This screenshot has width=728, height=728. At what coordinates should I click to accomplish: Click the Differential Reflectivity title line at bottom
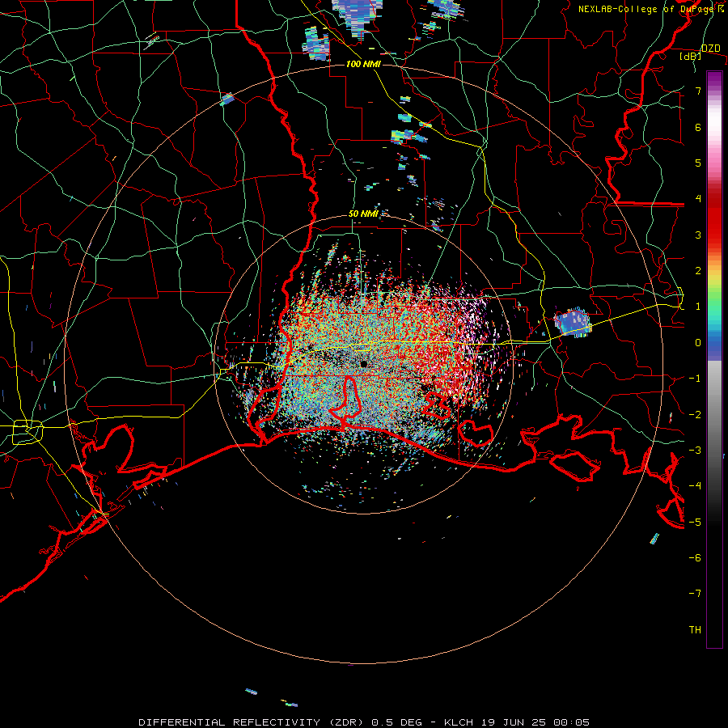click(364, 722)
